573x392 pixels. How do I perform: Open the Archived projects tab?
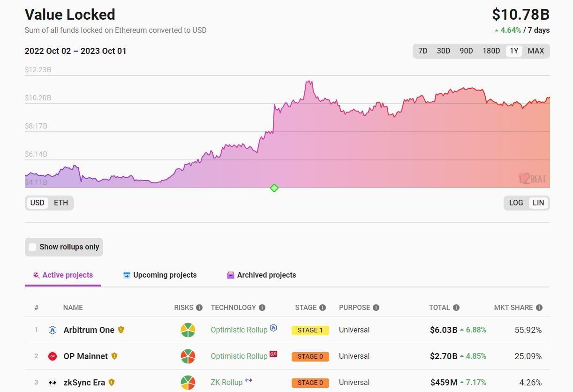(x=262, y=275)
